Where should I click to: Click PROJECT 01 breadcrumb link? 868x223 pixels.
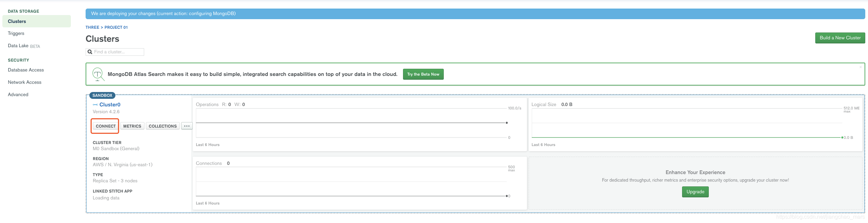click(x=116, y=27)
